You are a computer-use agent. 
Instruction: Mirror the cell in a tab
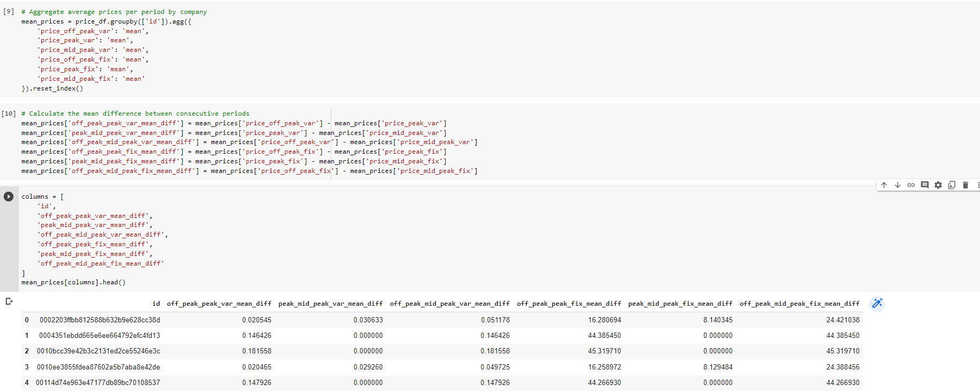point(952,185)
